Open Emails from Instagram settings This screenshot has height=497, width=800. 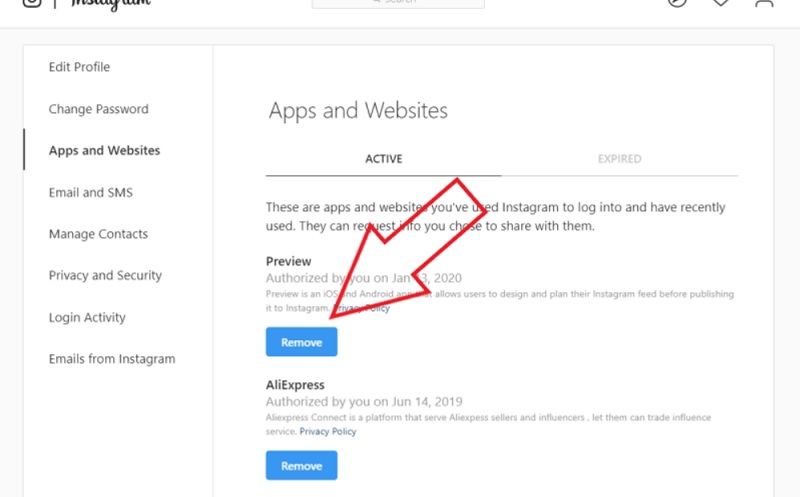tap(112, 359)
